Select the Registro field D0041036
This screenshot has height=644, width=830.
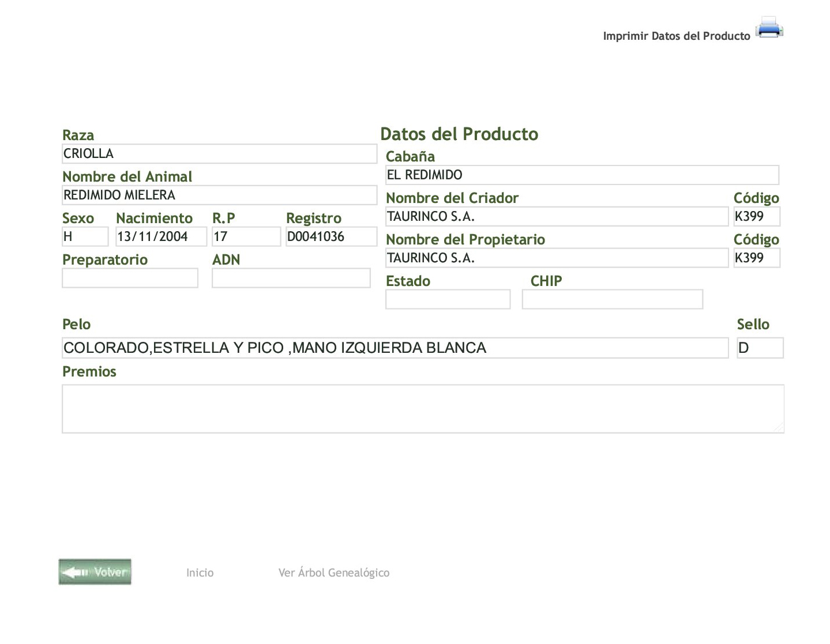pyautogui.click(x=331, y=237)
